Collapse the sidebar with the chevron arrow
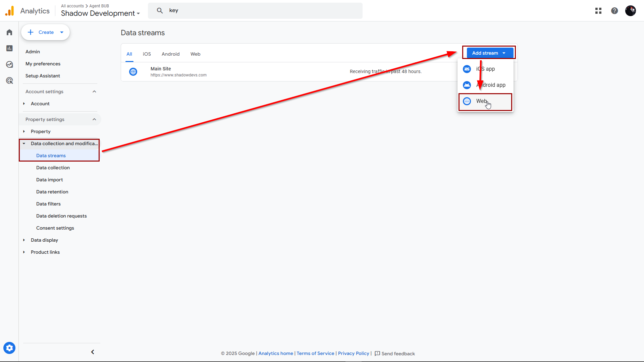This screenshot has width=644, height=362. point(93,352)
